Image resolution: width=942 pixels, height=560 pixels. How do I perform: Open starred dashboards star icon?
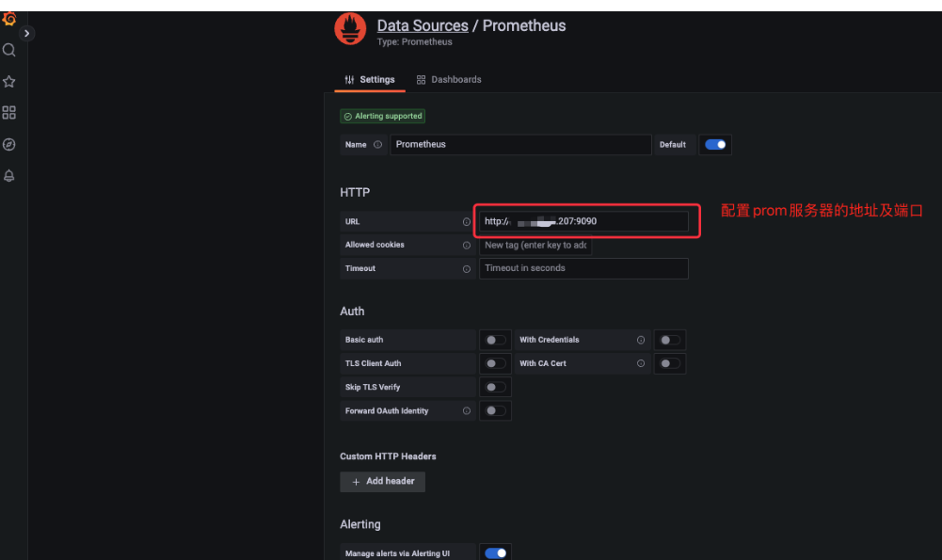[x=9, y=82]
